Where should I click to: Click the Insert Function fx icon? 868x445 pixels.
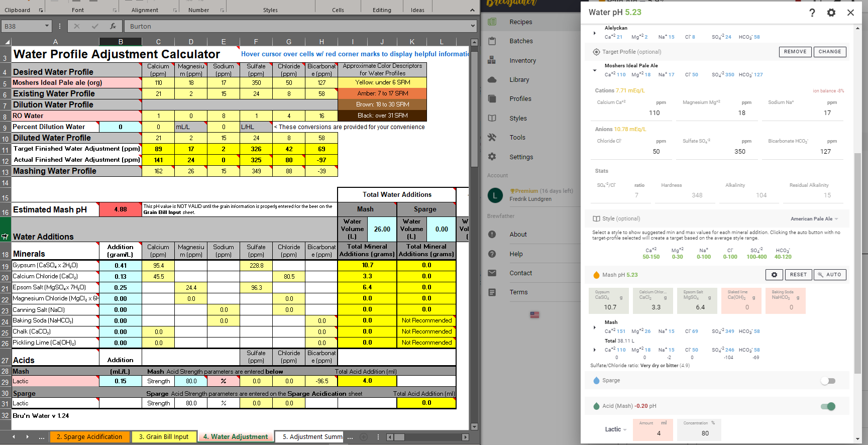click(x=113, y=26)
